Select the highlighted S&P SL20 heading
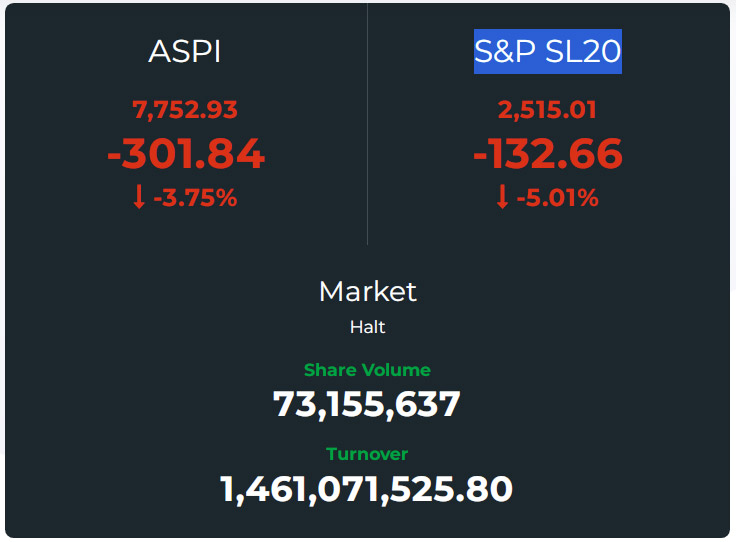The width and height of the screenshot is (736, 542). pos(548,51)
